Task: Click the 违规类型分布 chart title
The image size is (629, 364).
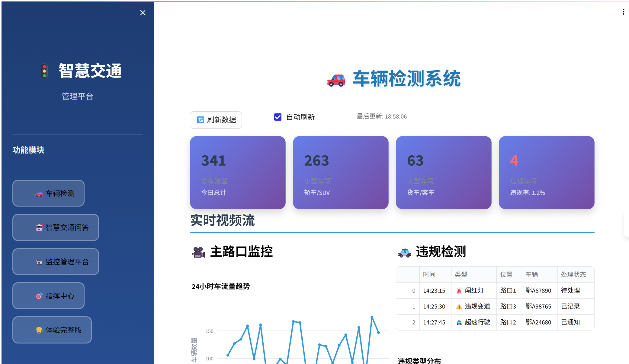Action: point(419,360)
